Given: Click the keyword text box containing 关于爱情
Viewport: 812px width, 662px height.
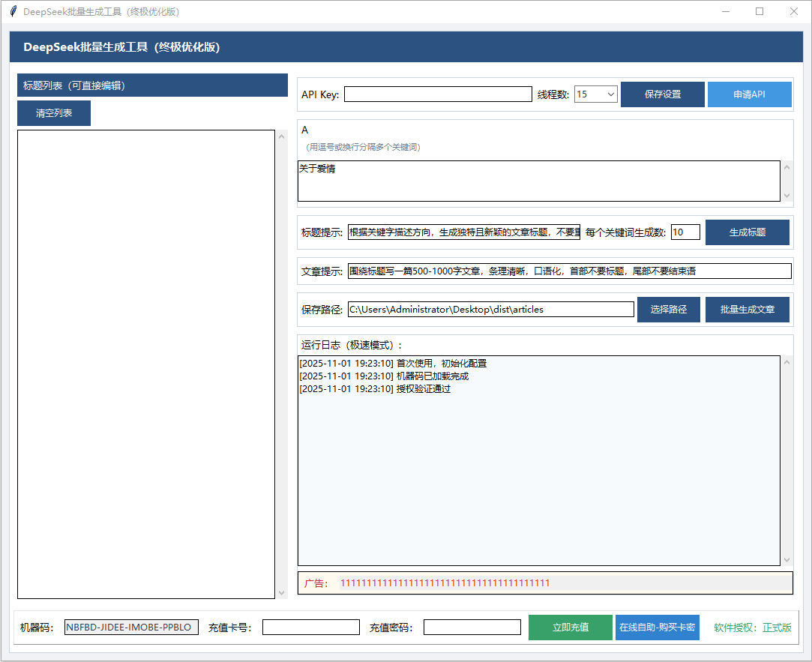Looking at the screenshot, I should [x=538, y=181].
